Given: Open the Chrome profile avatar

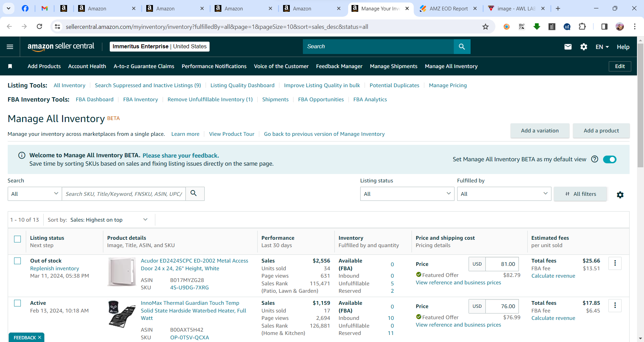Looking at the screenshot, I should [620, 26].
